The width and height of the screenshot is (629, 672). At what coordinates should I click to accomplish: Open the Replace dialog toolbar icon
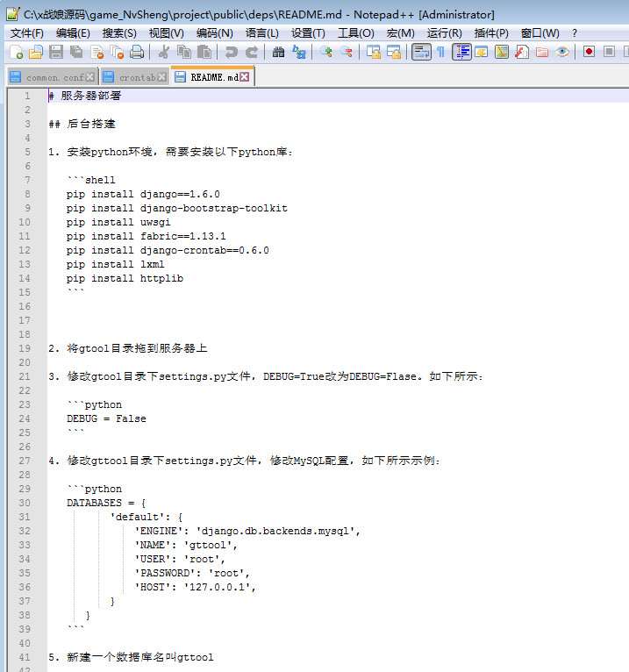click(x=299, y=53)
